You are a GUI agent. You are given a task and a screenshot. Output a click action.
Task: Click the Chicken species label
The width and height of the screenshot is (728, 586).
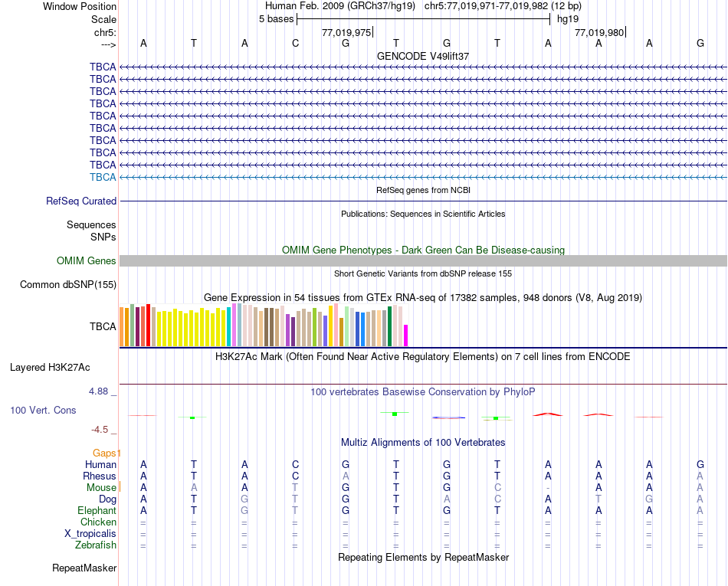coord(98,522)
